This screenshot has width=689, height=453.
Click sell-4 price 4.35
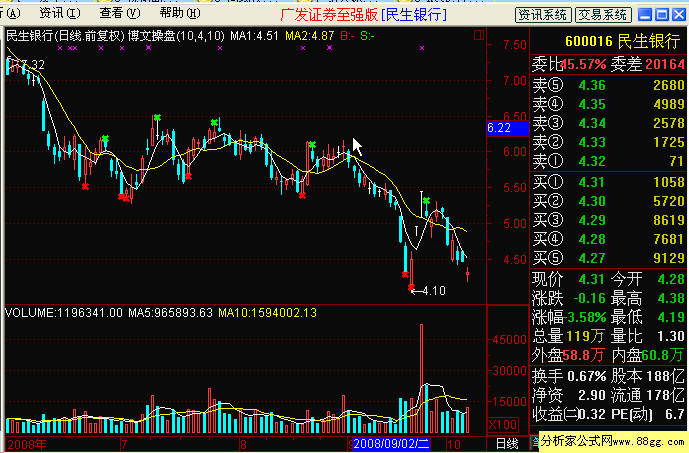(592, 105)
